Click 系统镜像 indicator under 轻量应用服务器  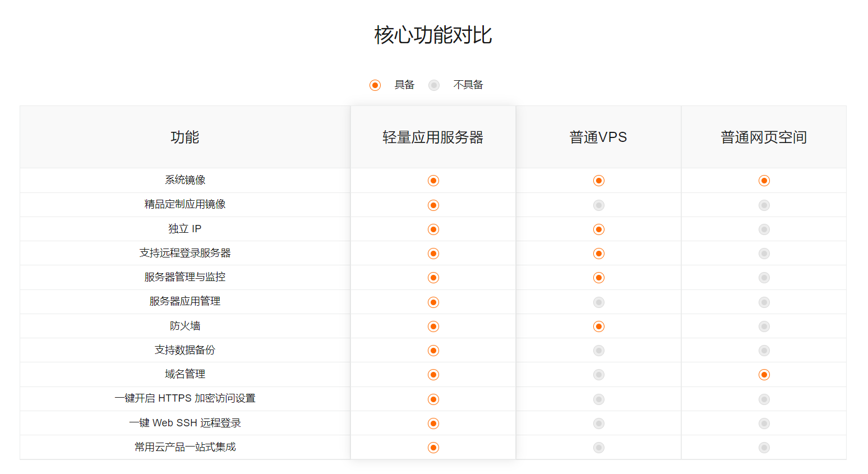pyautogui.click(x=433, y=181)
